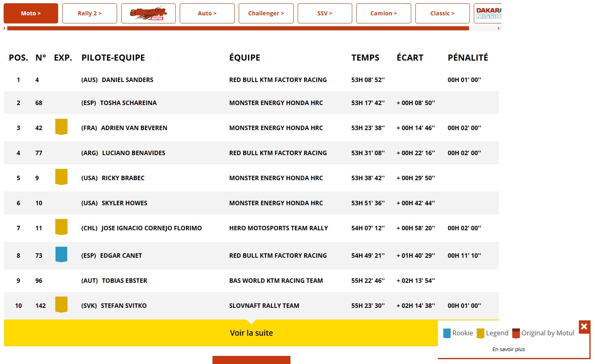Image resolution: width=595 pixels, height=364 pixels.
Task: Click the POS. column header
Action: [19, 58]
